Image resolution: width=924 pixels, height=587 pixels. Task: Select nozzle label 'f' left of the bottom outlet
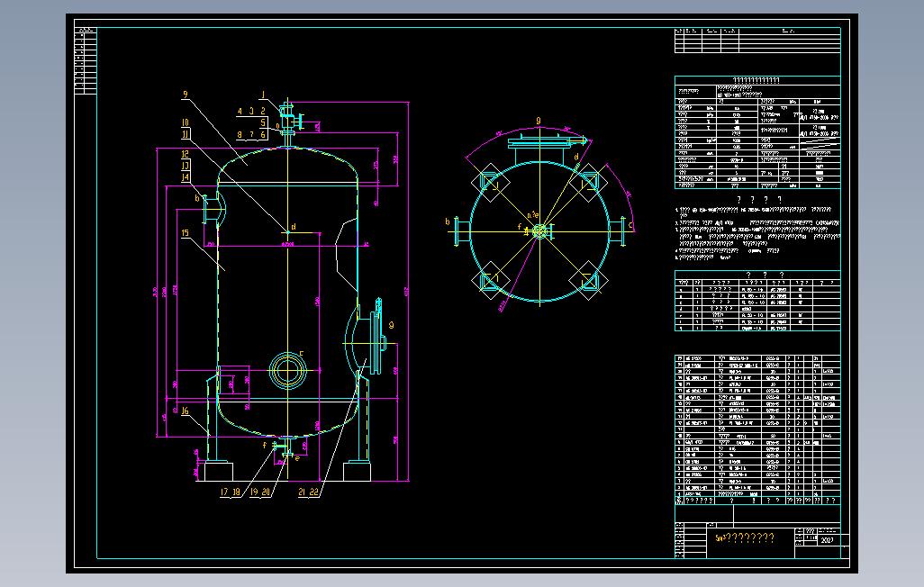click(265, 446)
